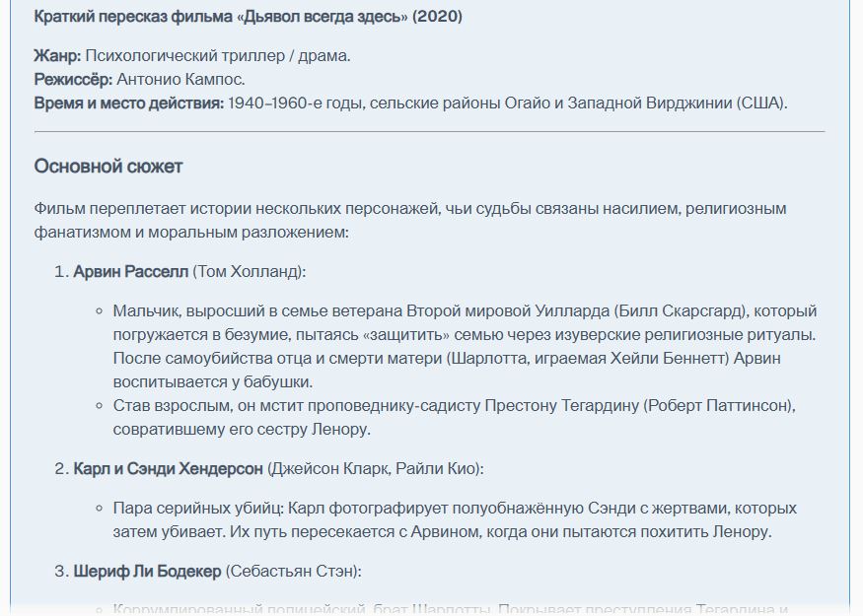
Task: Click list item Шериф Ли Бодекер
Action: [x=148, y=572]
